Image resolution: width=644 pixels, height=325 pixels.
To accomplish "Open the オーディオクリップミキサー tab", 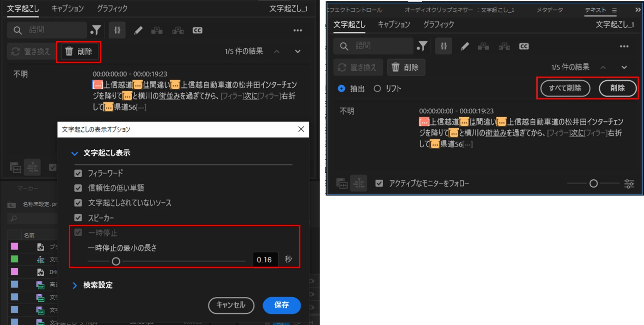I will [459, 10].
